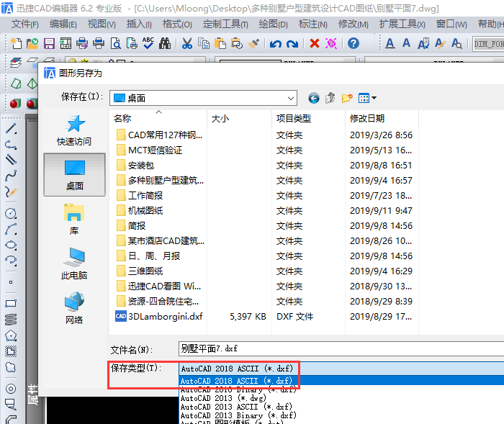Choose AutoCAD 2013 ASCII (*.dxf) type

[x=236, y=407]
